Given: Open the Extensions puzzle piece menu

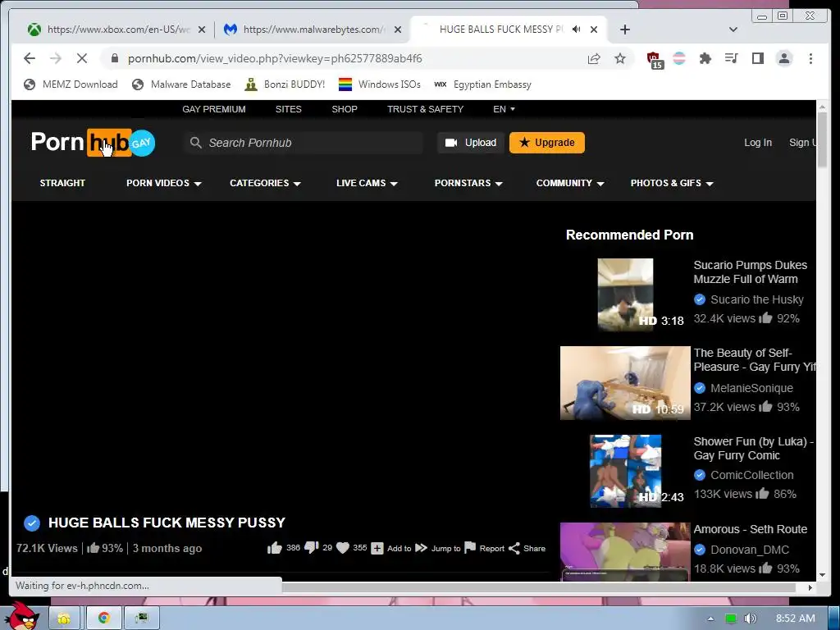Looking at the screenshot, I should 705,58.
